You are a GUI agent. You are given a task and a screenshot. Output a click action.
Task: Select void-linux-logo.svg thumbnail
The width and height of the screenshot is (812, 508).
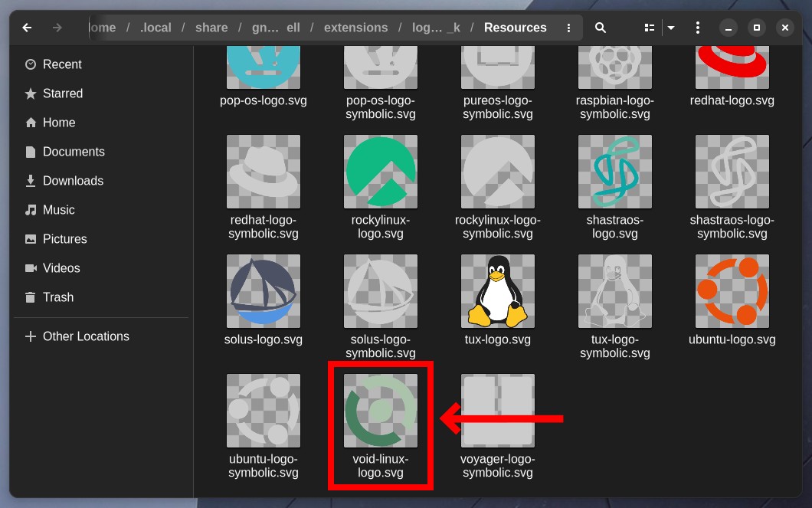[x=381, y=411]
